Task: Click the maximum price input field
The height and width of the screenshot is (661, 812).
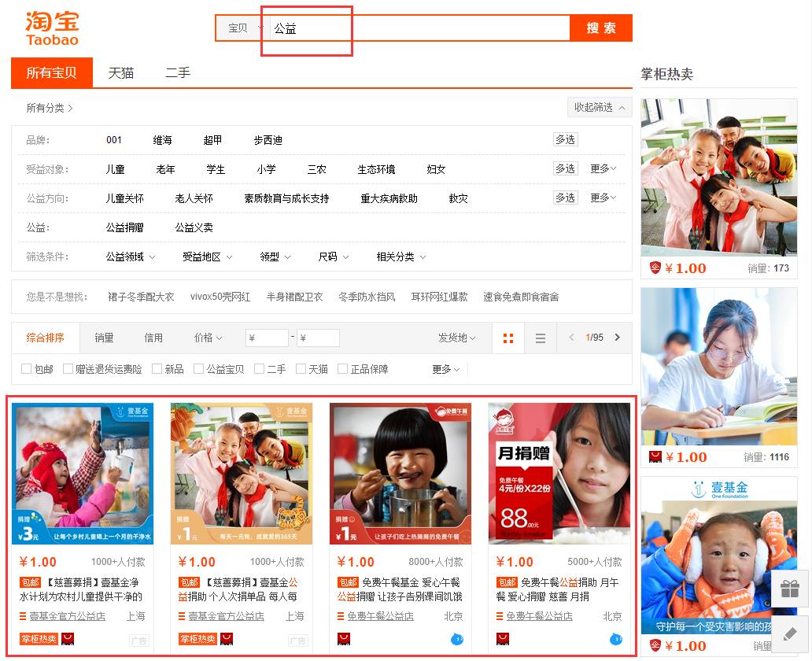Action: pos(318,338)
